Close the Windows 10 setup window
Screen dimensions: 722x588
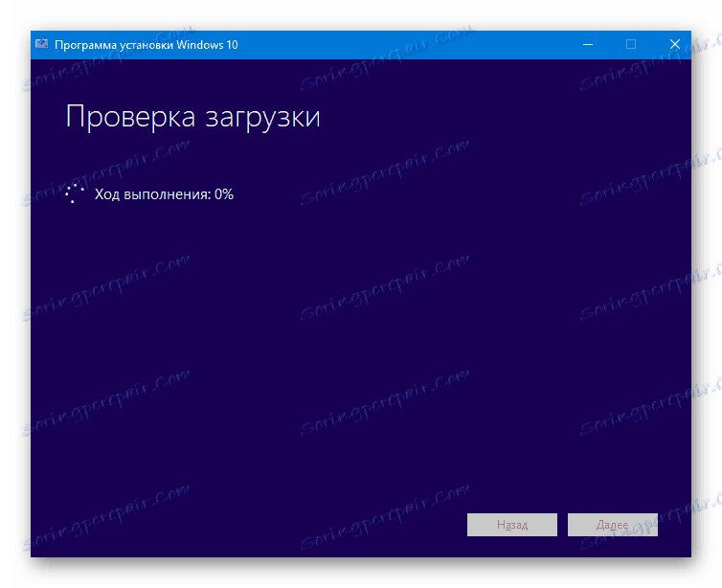click(674, 45)
